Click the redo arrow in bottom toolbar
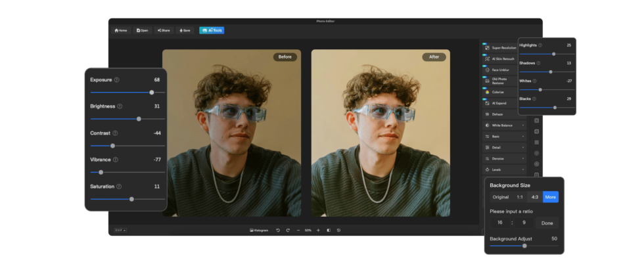Viewport: 644px width, 266px height. click(x=288, y=230)
